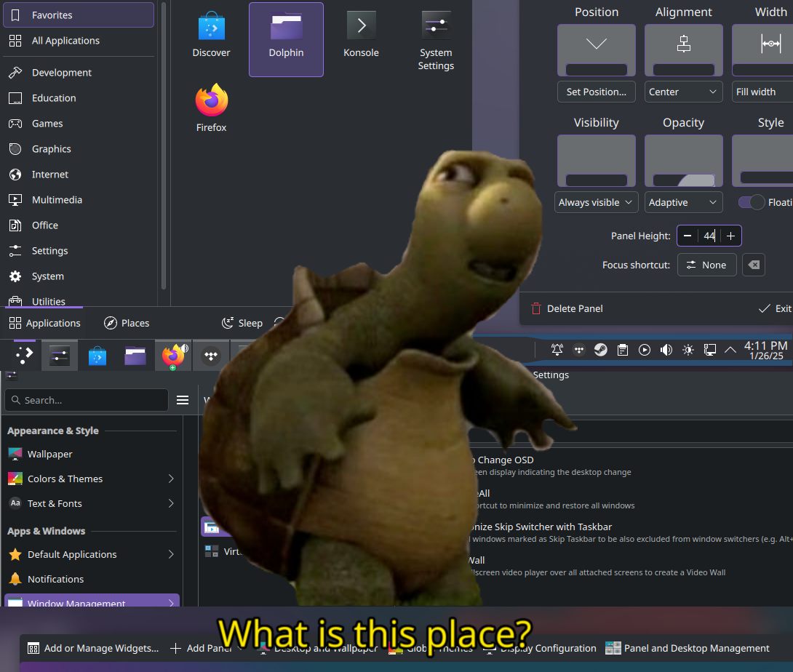Expand the Center alignment dropdown
Viewport: 793px width, 672px height.
pos(683,92)
